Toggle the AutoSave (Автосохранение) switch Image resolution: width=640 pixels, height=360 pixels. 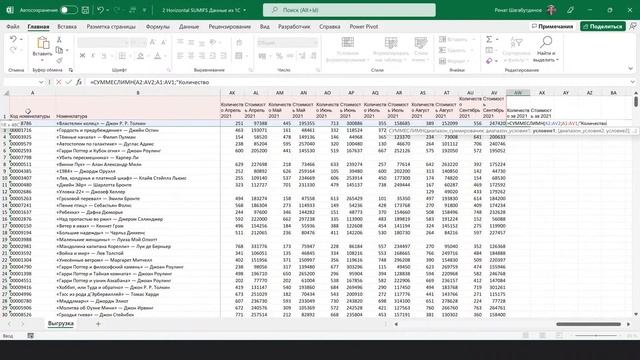(68, 10)
